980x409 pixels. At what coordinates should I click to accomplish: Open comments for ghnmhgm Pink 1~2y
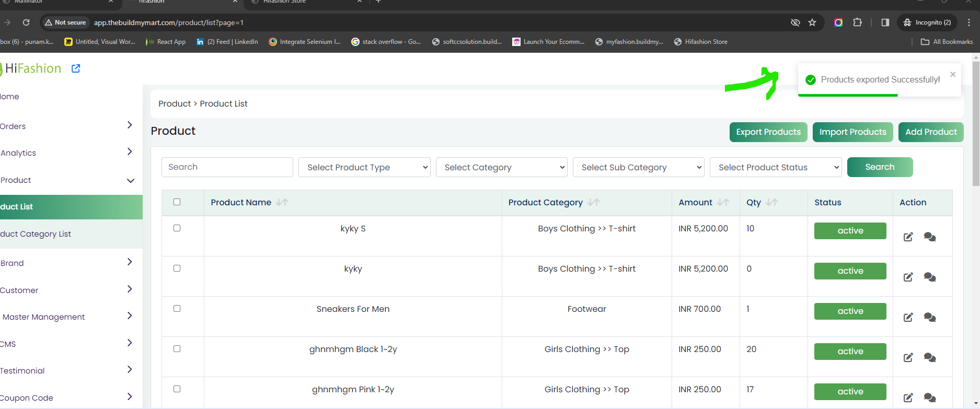[930, 398]
